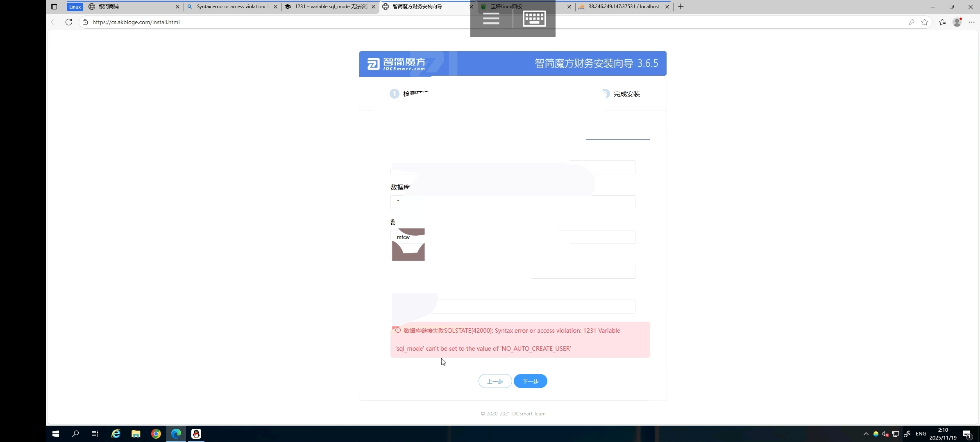Launch QQ from the taskbar

click(196, 434)
